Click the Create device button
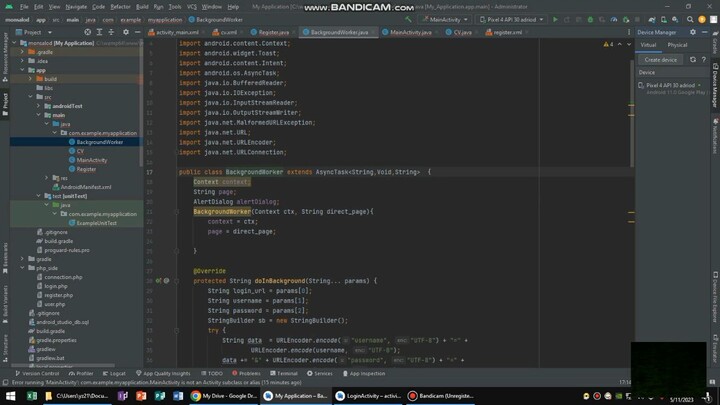 (x=660, y=60)
